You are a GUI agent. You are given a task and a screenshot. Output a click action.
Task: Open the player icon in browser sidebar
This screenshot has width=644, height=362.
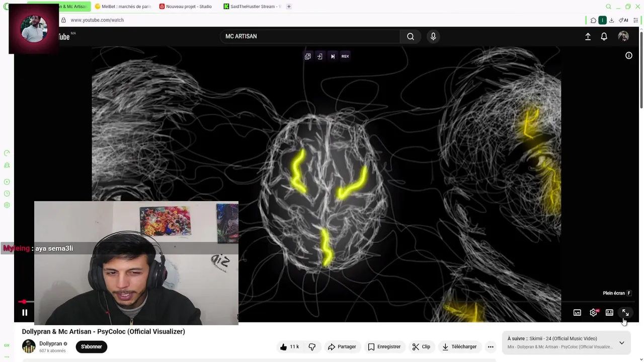7,182
